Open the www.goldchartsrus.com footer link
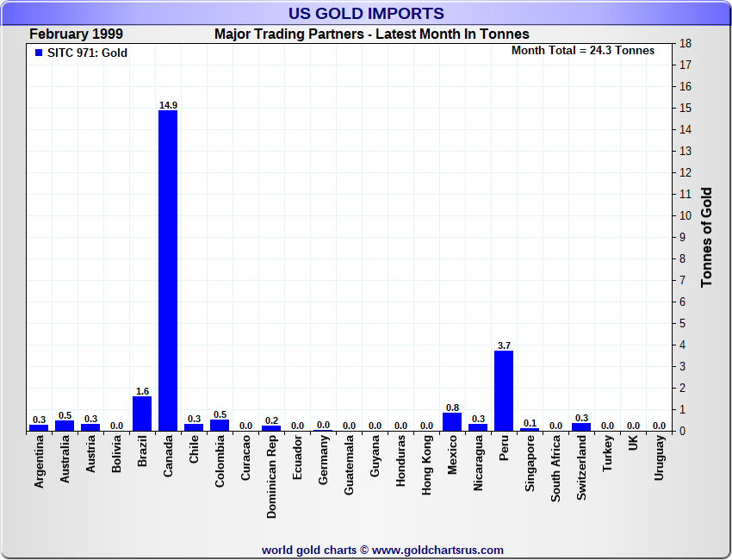The image size is (732, 560). tap(437, 550)
